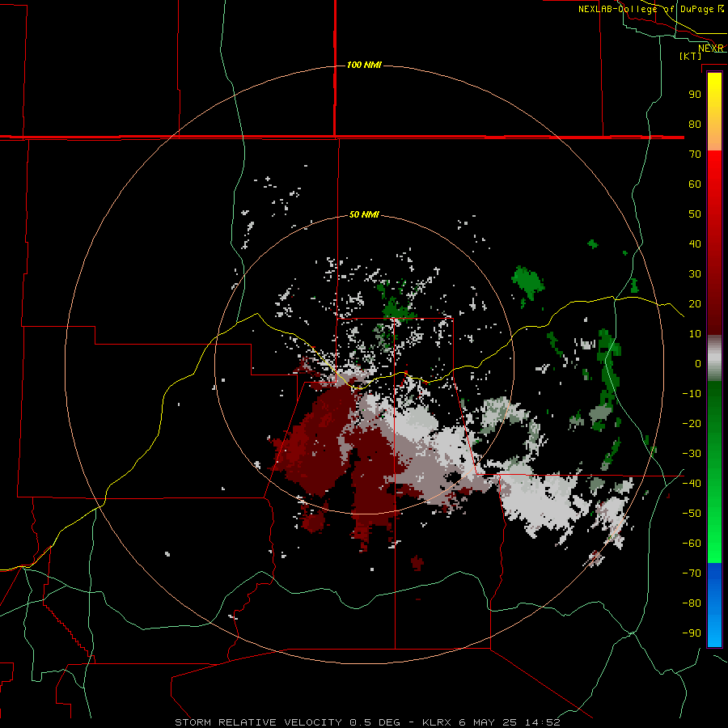The width and height of the screenshot is (728, 728).
Task: Select the 70 value on velocity scale
Action: 695,154
